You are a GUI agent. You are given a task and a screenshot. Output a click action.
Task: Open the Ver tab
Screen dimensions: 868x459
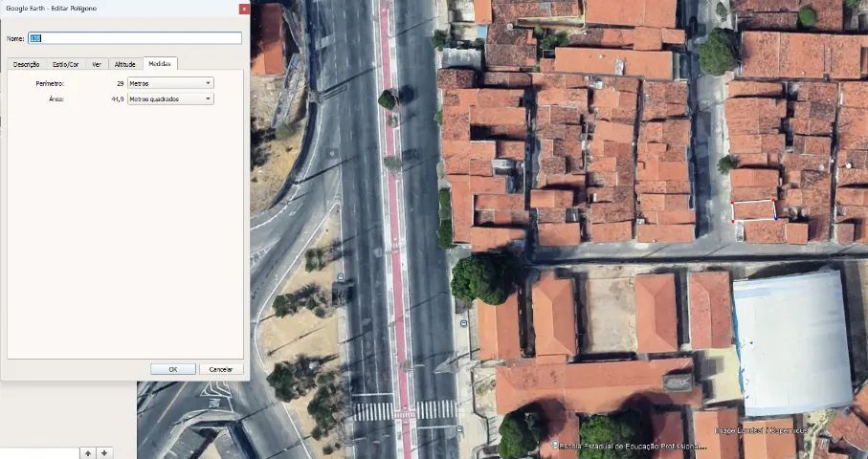[97, 64]
